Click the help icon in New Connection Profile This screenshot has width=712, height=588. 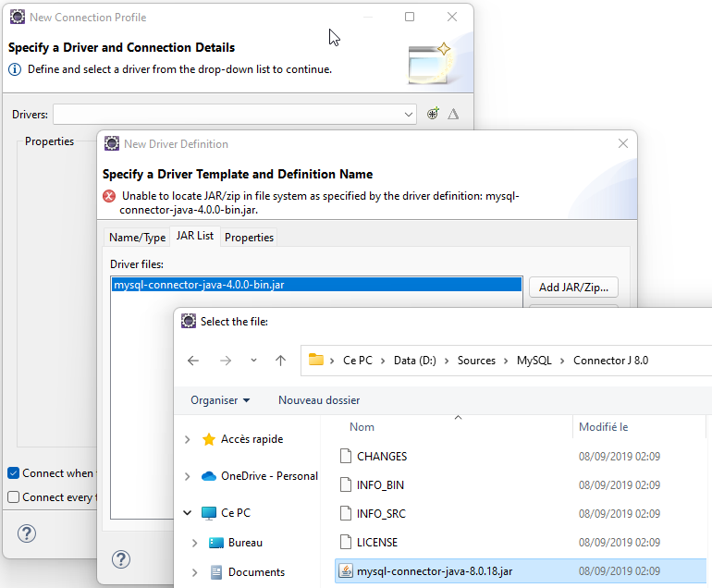(x=27, y=533)
